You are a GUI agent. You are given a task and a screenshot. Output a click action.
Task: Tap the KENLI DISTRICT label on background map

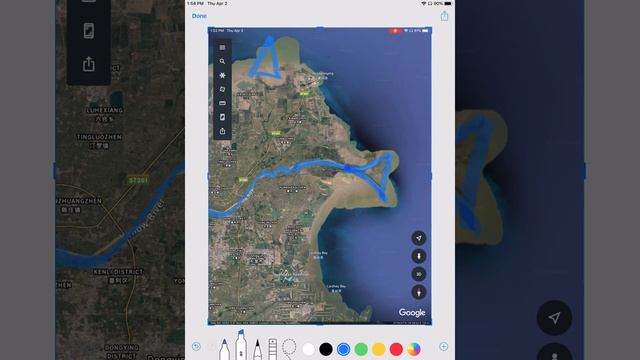tap(118, 271)
